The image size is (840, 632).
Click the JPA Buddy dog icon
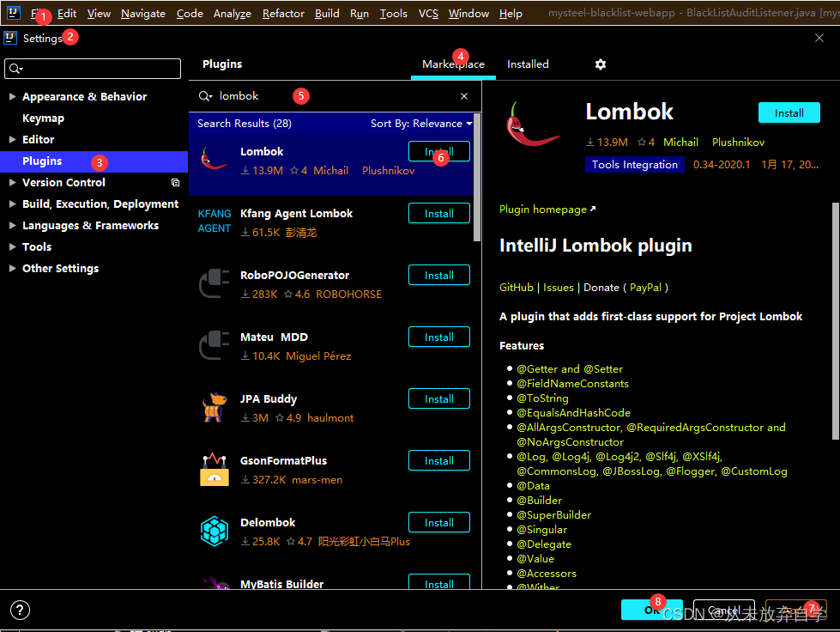pyautogui.click(x=215, y=405)
